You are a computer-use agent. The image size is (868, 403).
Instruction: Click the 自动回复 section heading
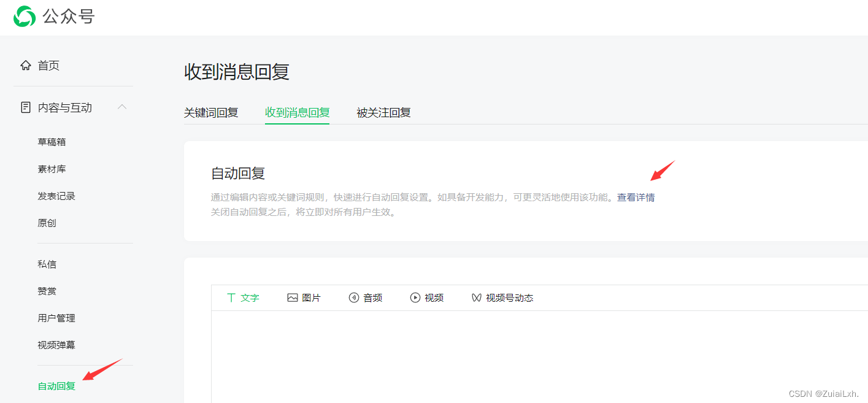238,173
